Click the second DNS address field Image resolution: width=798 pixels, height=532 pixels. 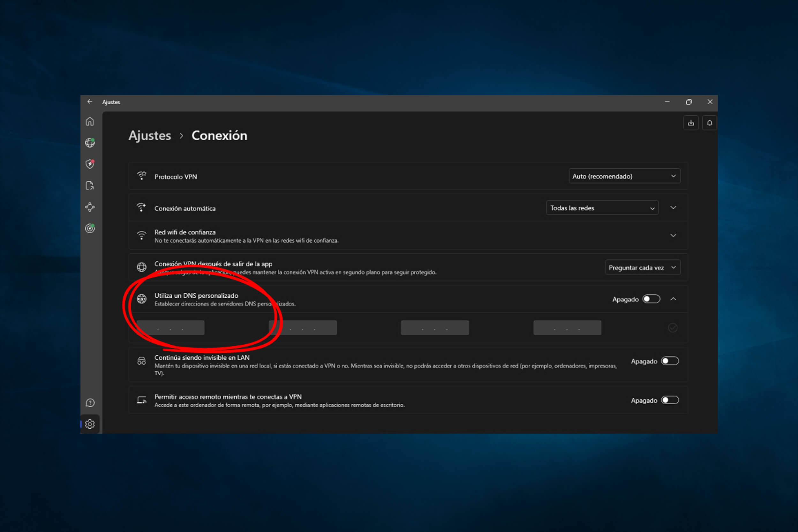(303, 328)
